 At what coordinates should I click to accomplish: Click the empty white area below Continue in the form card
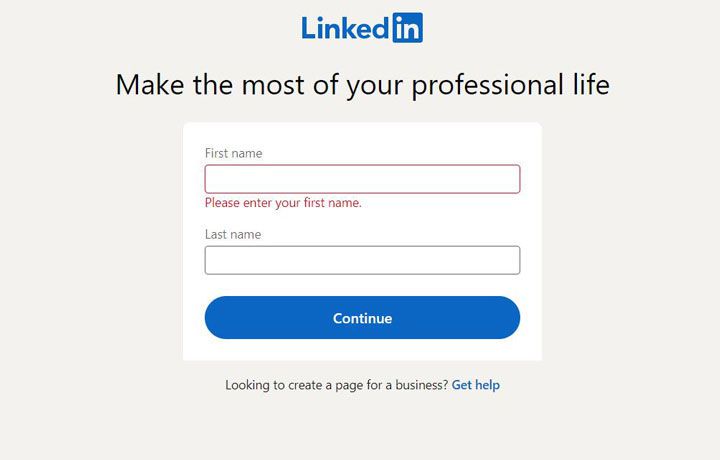[x=362, y=350]
